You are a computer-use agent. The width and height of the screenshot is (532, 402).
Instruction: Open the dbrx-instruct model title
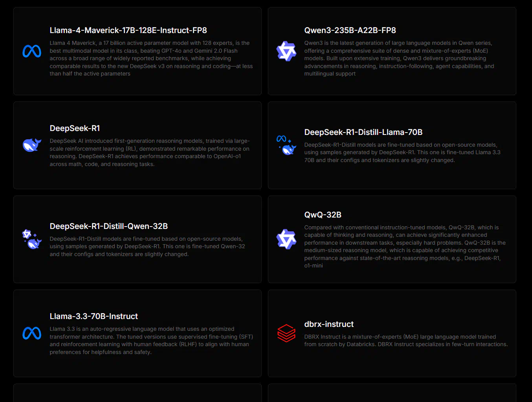329,324
